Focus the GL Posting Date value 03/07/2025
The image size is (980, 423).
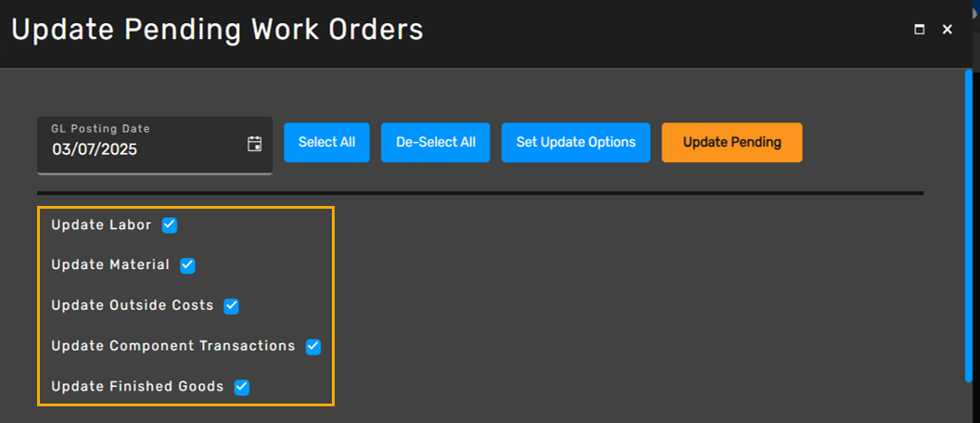(x=95, y=149)
